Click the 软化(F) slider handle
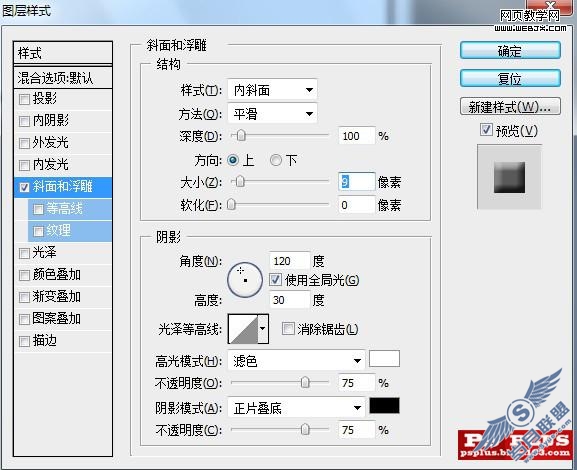Screen dimensions: 577x470 [x=231, y=204]
